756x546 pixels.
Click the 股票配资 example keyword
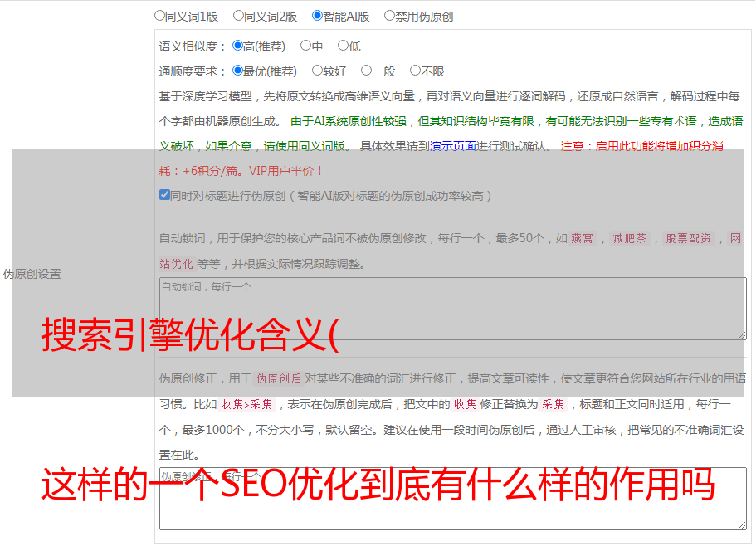(689, 238)
